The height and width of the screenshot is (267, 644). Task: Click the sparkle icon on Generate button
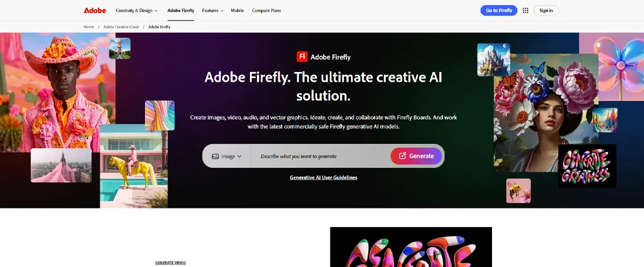tap(402, 156)
